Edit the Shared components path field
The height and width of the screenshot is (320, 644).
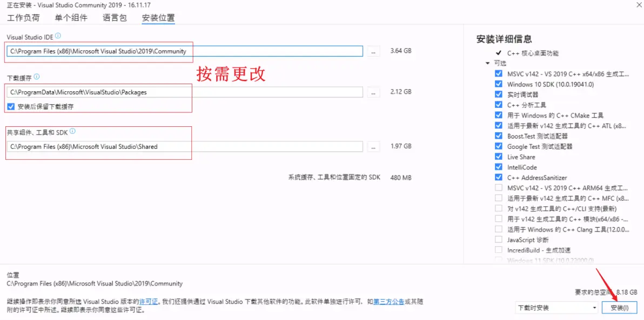click(185, 146)
